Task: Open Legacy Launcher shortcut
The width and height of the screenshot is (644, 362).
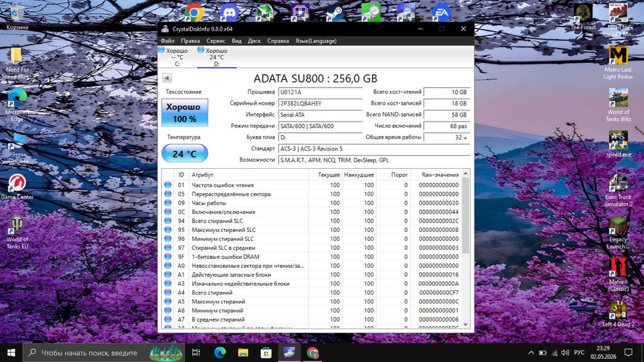Action: click(618, 233)
